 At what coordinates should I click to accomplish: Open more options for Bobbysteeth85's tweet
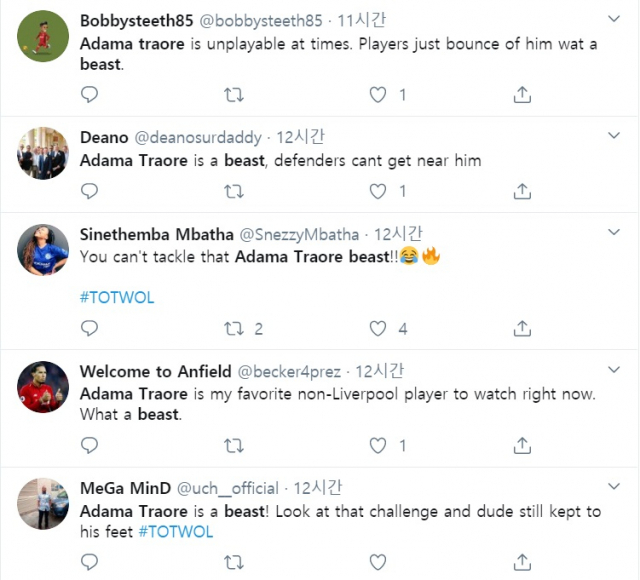(612, 19)
